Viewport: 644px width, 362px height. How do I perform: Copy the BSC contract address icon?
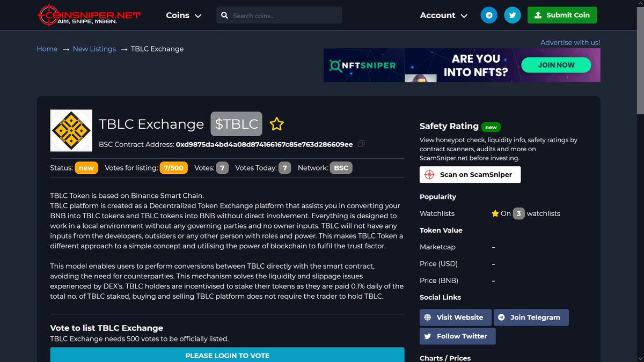tap(361, 144)
